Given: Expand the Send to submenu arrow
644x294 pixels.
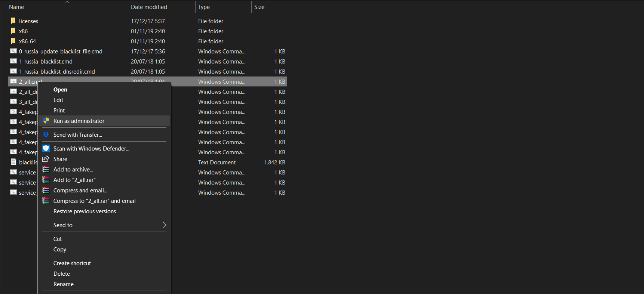Looking at the screenshot, I should pyautogui.click(x=164, y=225).
